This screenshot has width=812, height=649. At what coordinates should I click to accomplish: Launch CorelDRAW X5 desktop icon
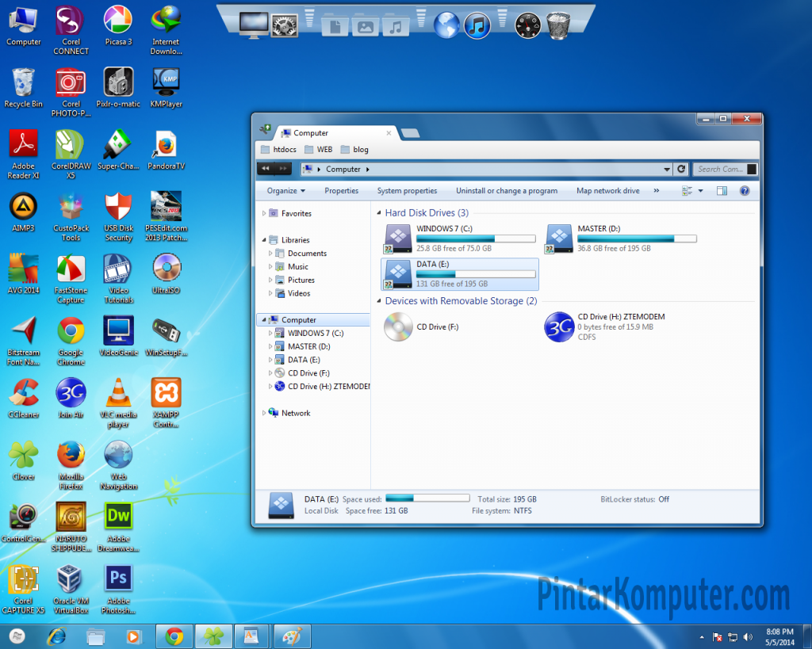tap(71, 155)
